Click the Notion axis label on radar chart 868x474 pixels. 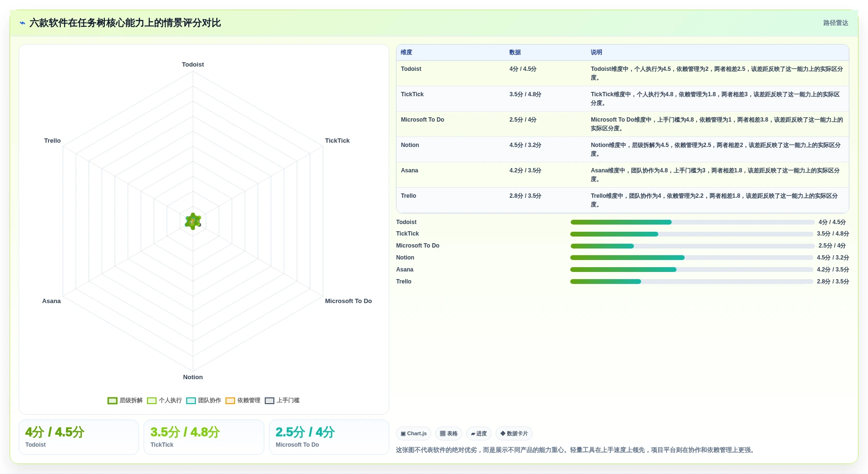click(193, 377)
